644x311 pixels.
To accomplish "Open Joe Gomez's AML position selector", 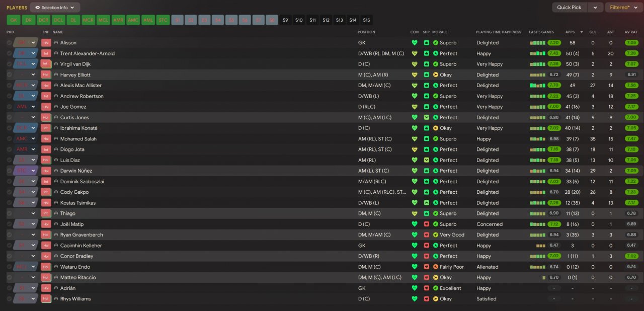I will 26,107.
